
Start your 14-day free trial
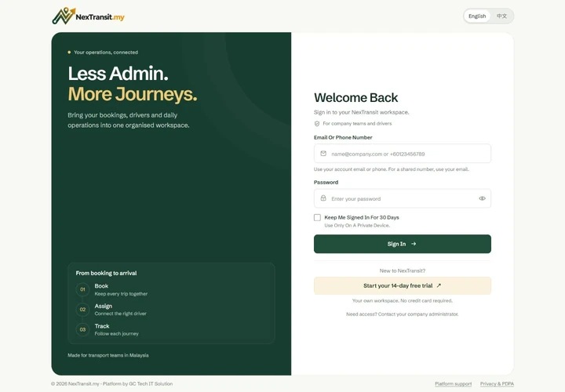pos(402,286)
